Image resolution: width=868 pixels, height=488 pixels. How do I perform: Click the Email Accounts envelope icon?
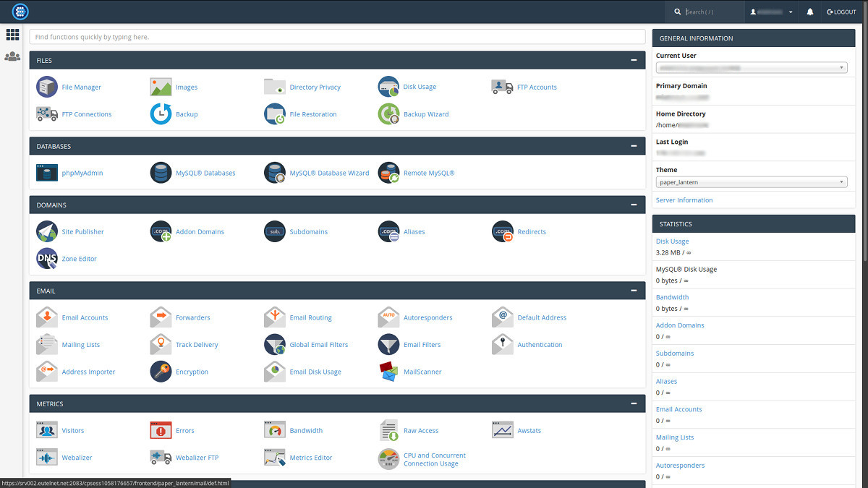[47, 317]
